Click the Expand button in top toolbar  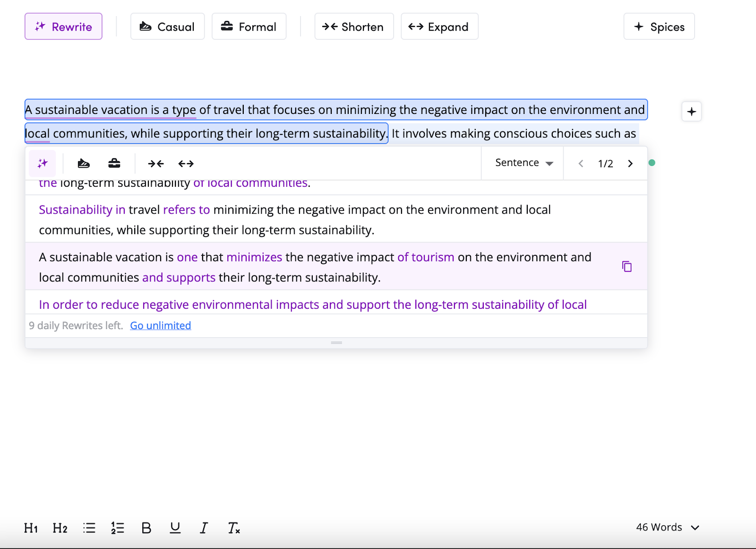coord(439,26)
